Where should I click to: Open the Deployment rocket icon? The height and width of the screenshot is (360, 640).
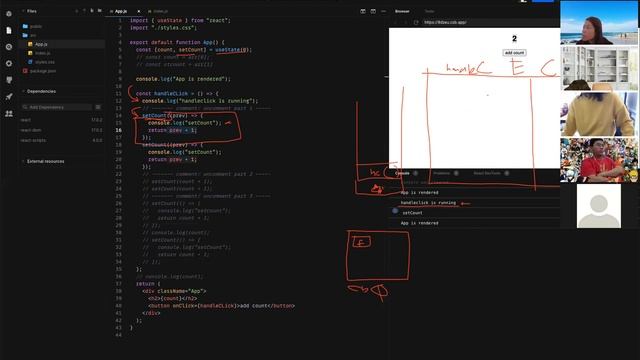tap(9, 97)
